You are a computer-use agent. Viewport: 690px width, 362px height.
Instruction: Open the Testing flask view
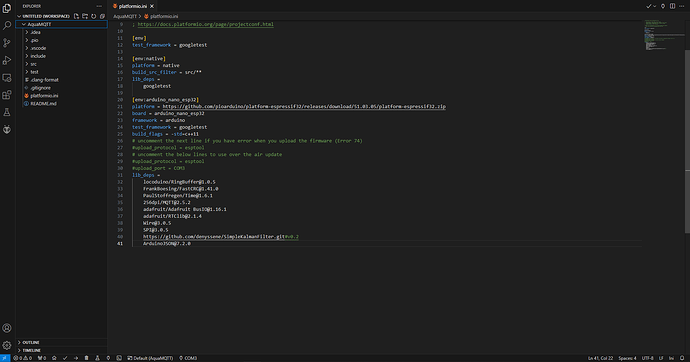click(7, 112)
